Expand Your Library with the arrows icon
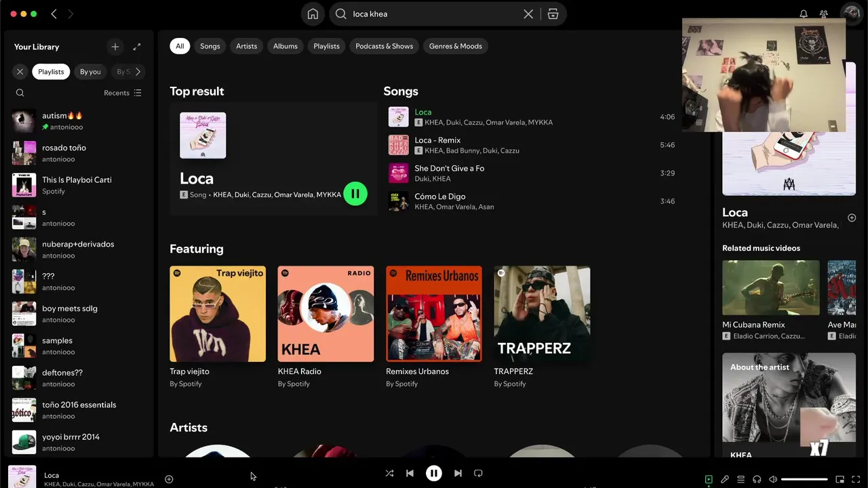 [x=137, y=47]
